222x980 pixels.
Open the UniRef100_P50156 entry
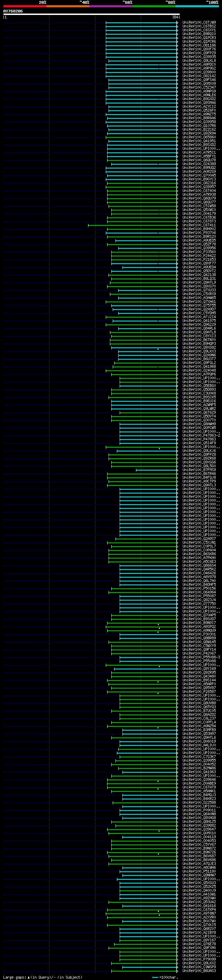199,588
